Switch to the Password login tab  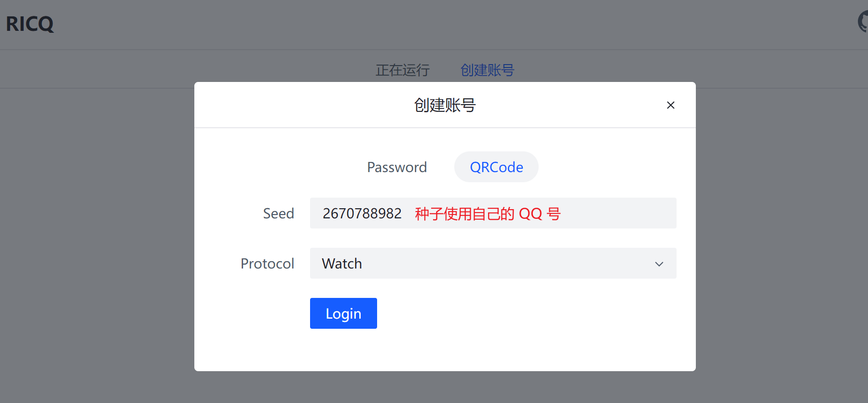coord(397,167)
